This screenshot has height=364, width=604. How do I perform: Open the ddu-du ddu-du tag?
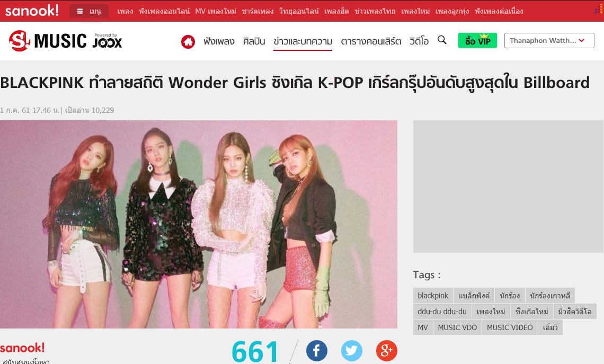(x=442, y=311)
